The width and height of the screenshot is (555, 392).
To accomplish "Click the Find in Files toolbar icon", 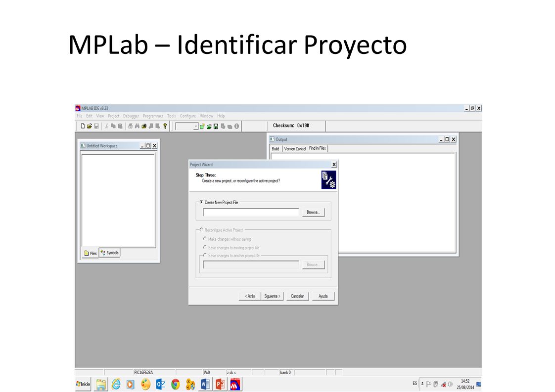I will [x=144, y=126].
